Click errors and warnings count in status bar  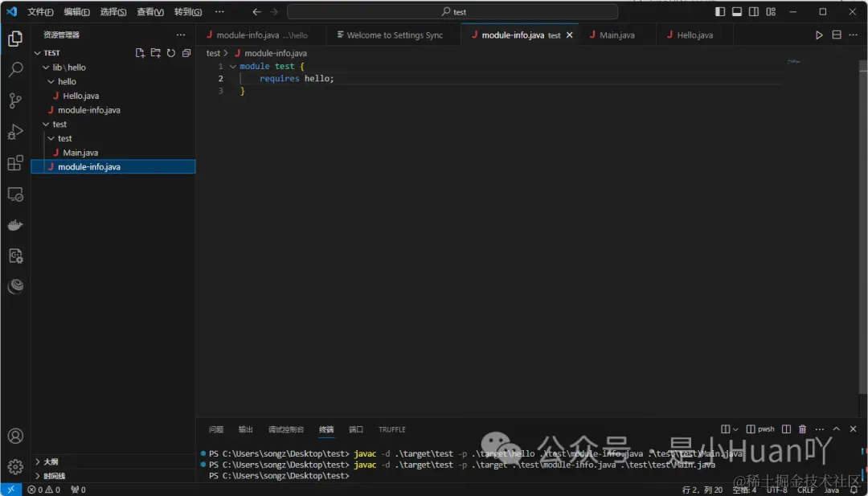[43, 490]
